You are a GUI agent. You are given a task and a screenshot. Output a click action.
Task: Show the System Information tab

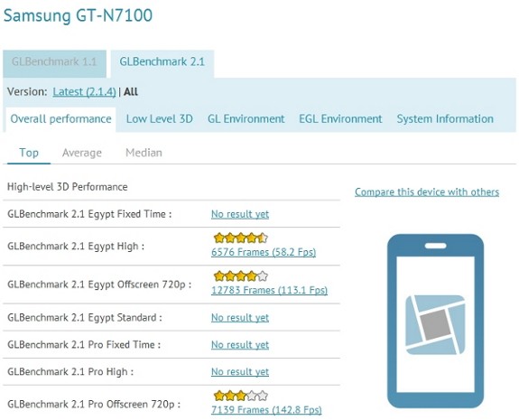point(445,119)
